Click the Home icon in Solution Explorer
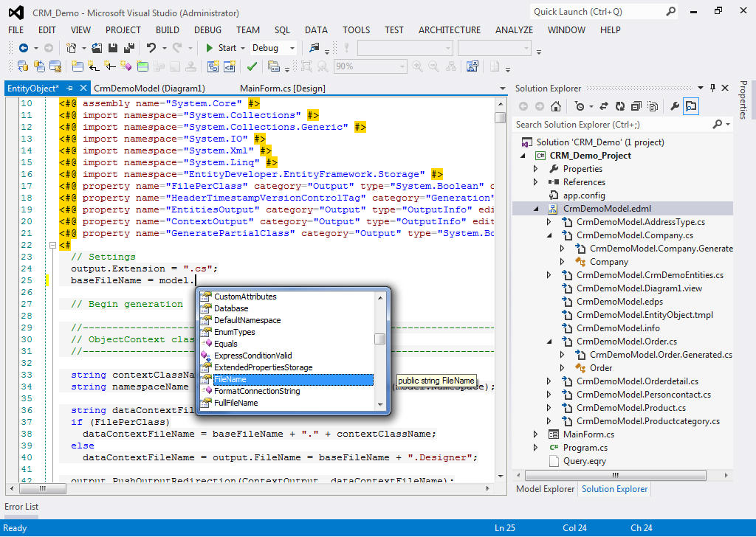This screenshot has width=756, height=537. tap(556, 106)
